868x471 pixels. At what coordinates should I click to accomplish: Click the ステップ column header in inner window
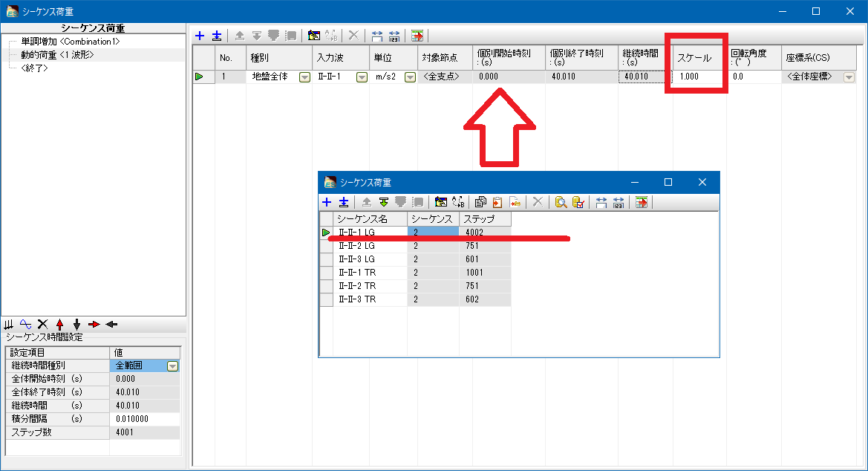point(485,219)
